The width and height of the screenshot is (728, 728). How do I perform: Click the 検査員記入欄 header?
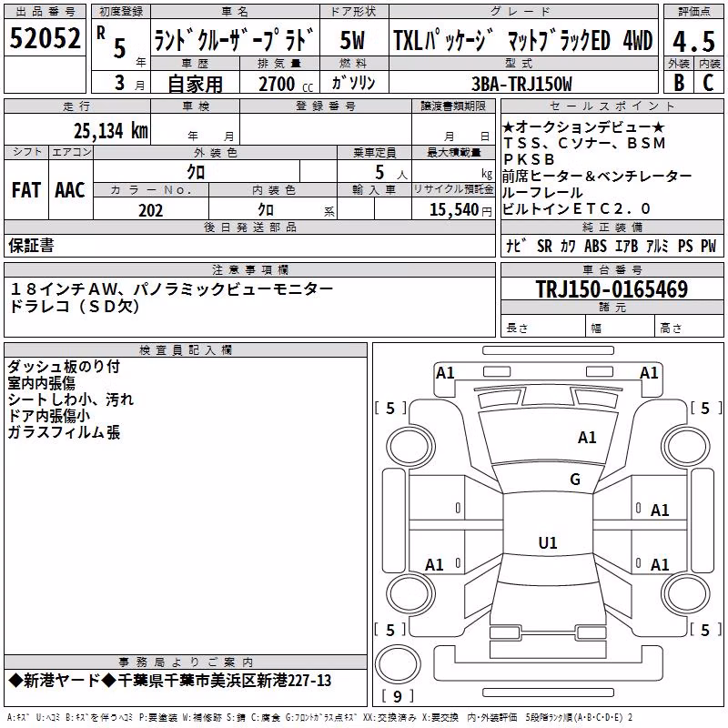[x=186, y=350]
